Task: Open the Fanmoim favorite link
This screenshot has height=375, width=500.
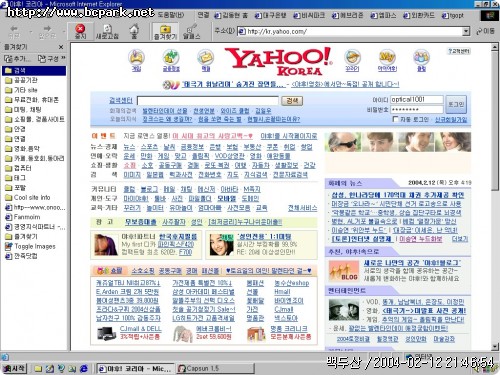Action: pos(23,217)
